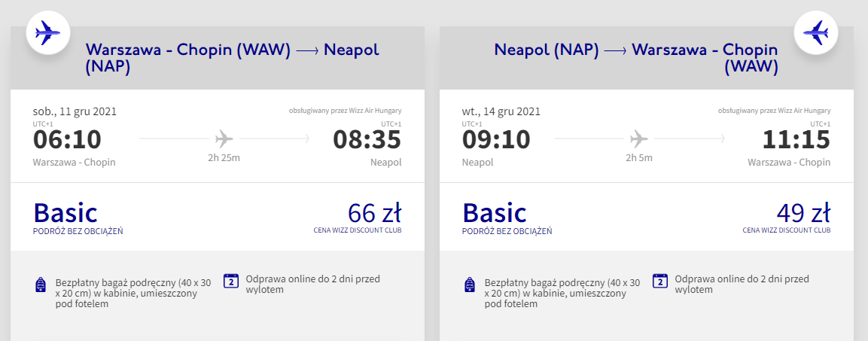Click the date sob., 11 gru 2021
The image size is (868, 341).
pyautogui.click(x=75, y=111)
